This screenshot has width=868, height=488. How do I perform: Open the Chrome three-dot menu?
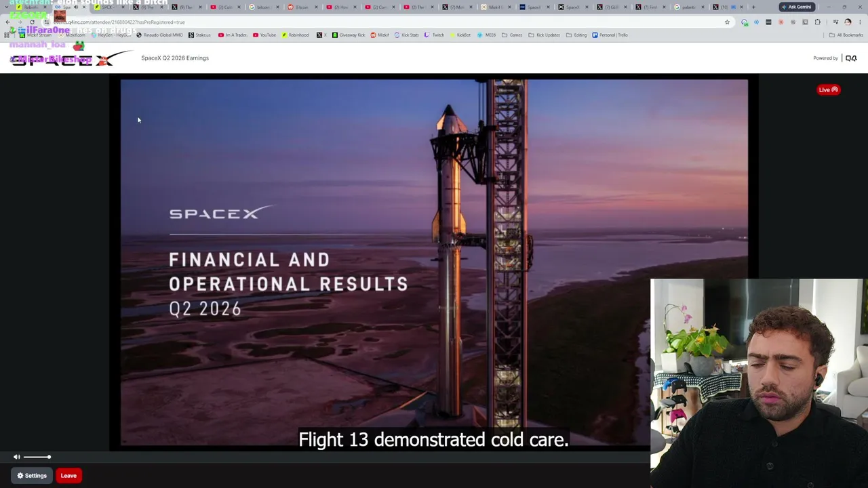click(859, 22)
